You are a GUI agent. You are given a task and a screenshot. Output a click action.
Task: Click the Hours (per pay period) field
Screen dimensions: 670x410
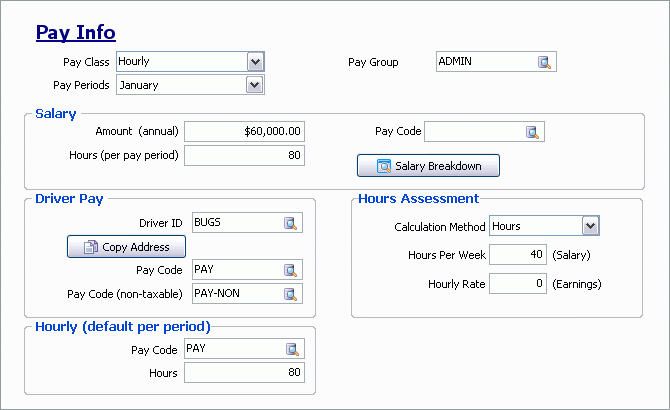(244, 155)
